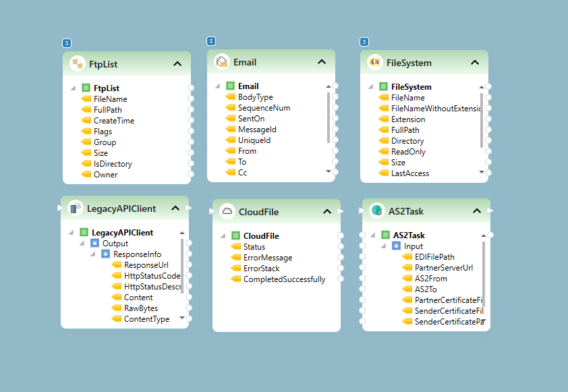This screenshot has height=392, width=568.
Task: Click the Email envelope header icon
Action: (222, 62)
